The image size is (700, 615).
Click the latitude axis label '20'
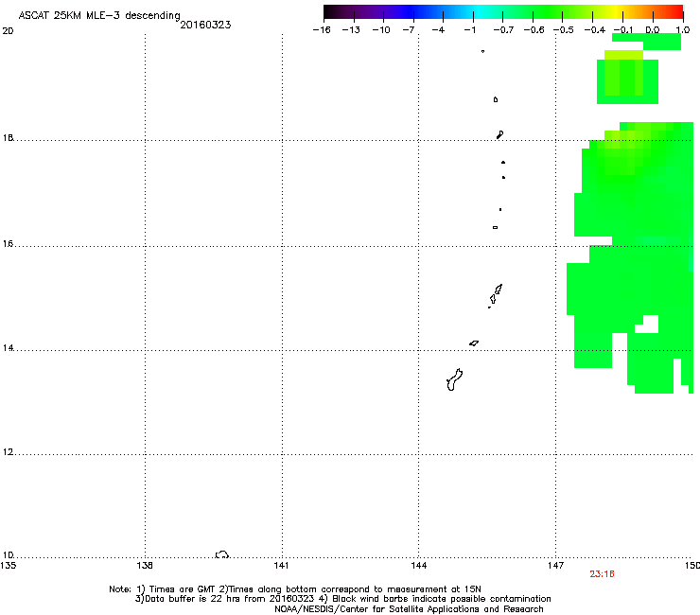(x=8, y=31)
